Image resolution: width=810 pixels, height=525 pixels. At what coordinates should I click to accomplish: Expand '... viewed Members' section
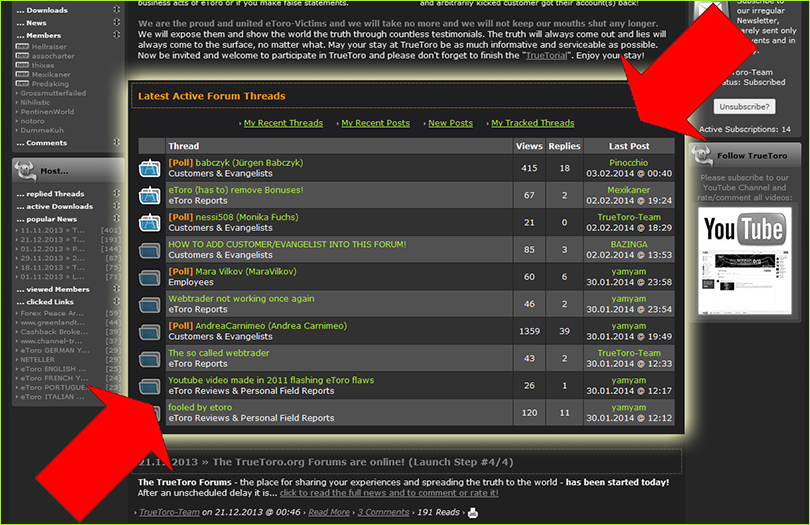(117, 289)
